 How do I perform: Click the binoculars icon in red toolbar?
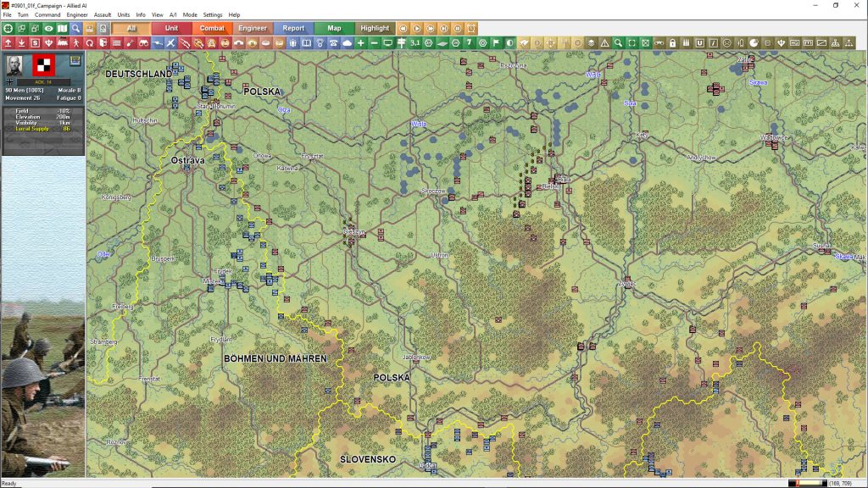point(144,42)
